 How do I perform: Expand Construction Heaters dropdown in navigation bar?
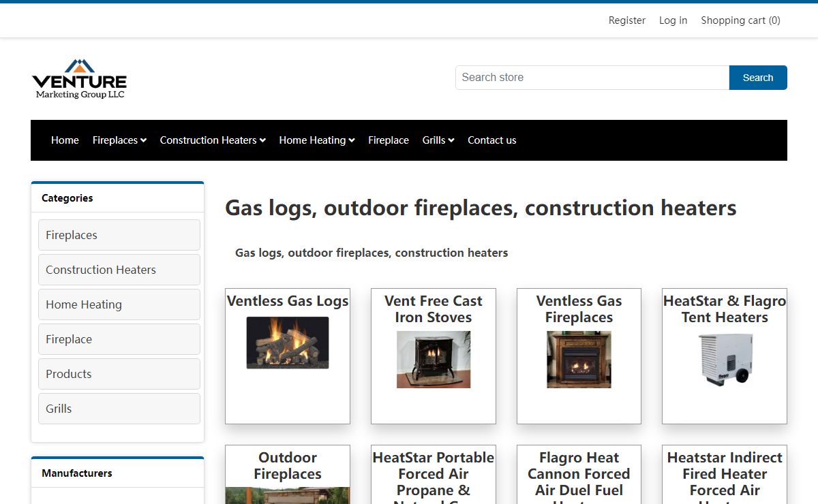(213, 140)
